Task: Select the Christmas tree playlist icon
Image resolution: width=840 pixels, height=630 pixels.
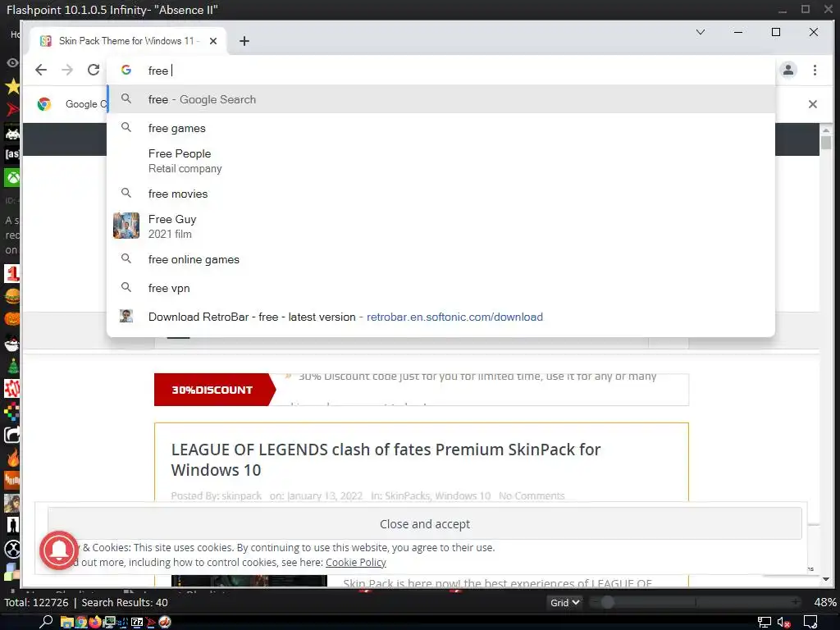Action: (x=11, y=367)
